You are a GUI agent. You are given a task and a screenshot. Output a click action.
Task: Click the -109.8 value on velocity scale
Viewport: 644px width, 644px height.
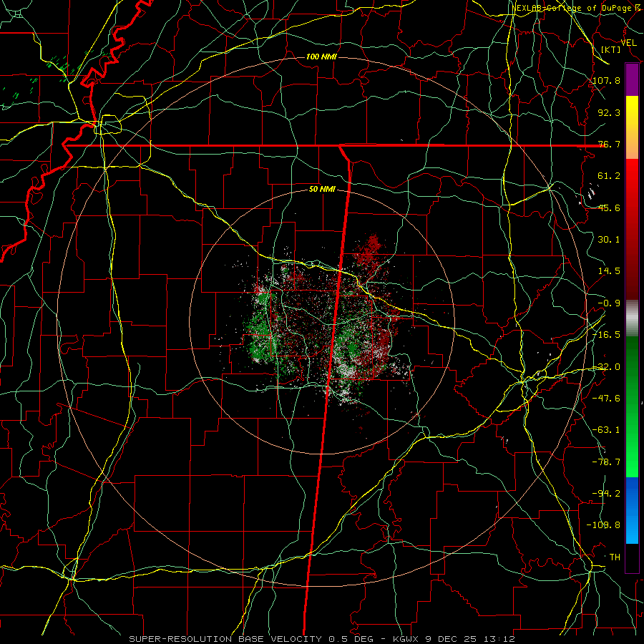click(x=604, y=525)
